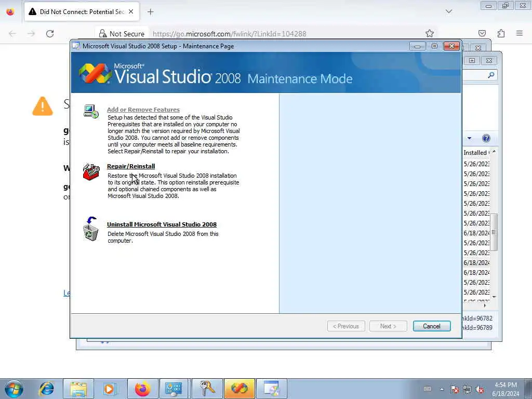Open the Windows Start menu
The width and height of the screenshot is (532, 399).
point(14,389)
